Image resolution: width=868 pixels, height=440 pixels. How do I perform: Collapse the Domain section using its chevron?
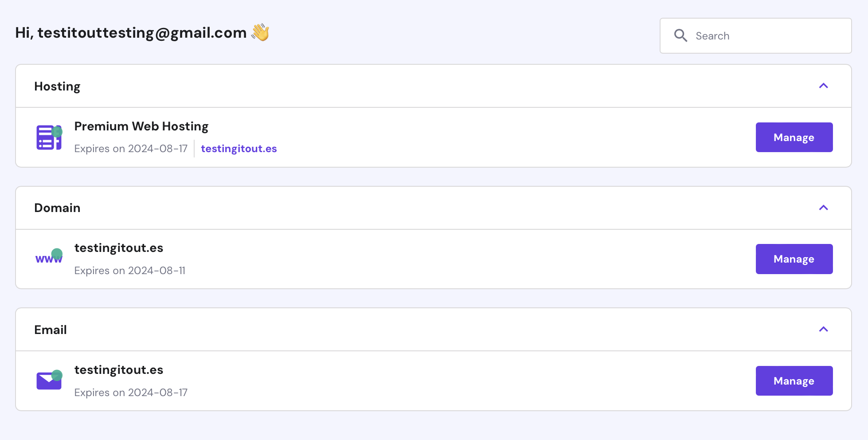coord(823,208)
